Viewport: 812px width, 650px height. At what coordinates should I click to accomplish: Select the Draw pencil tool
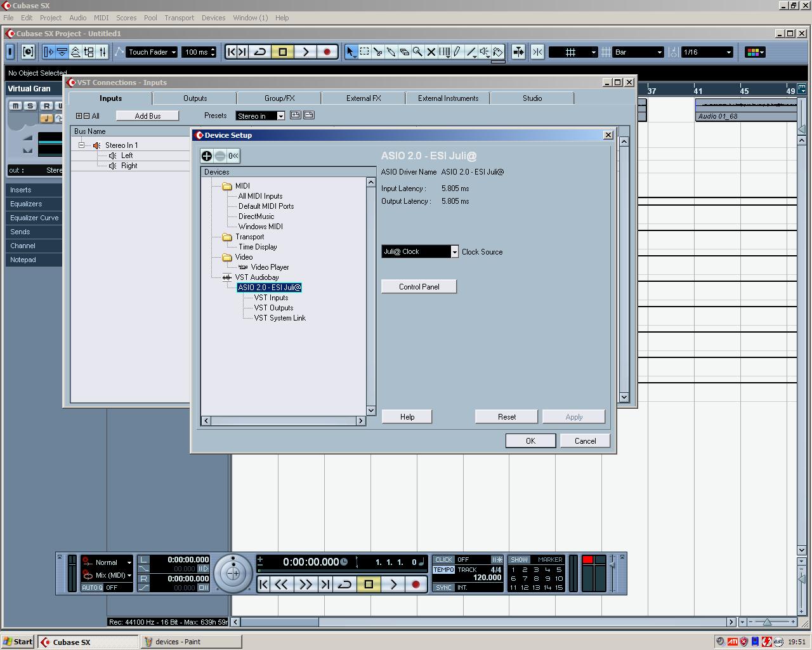[x=457, y=52]
